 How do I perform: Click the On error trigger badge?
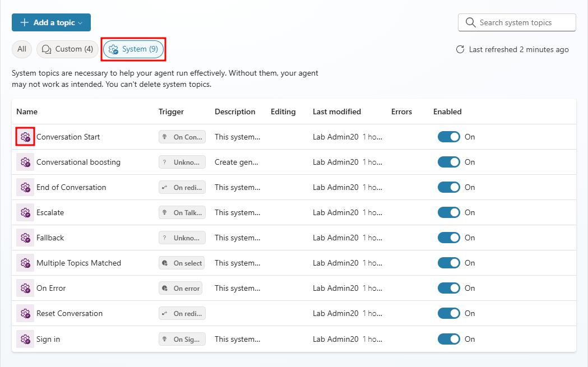click(x=180, y=288)
